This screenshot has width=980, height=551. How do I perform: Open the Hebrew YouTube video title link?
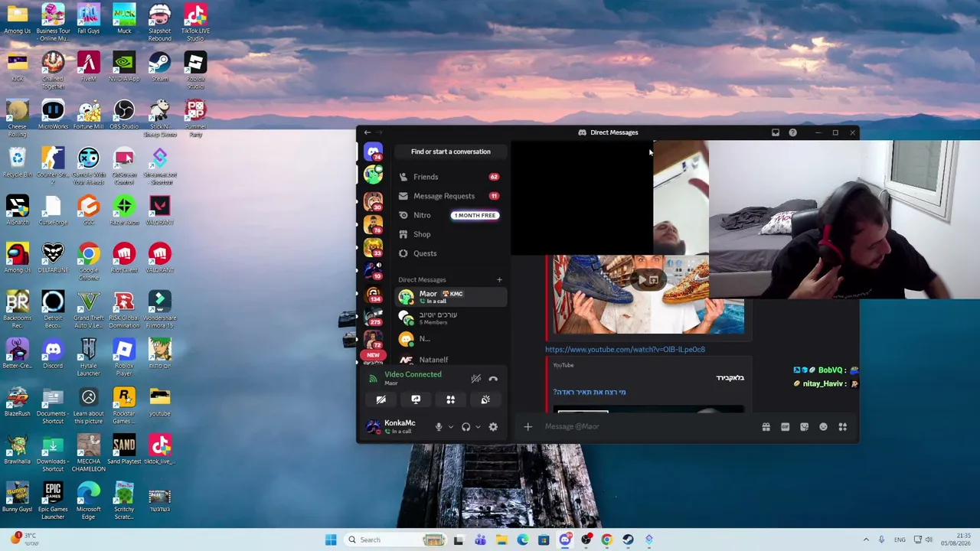click(x=589, y=392)
